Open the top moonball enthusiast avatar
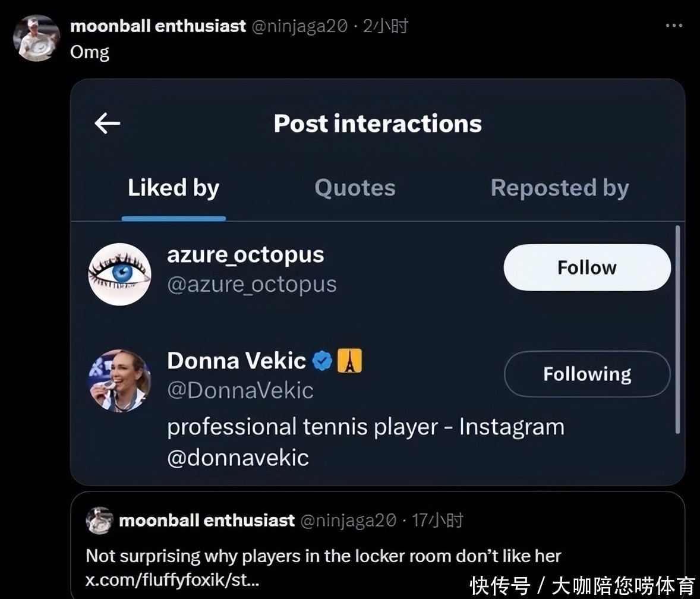This screenshot has width=700, height=599. (36, 38)
